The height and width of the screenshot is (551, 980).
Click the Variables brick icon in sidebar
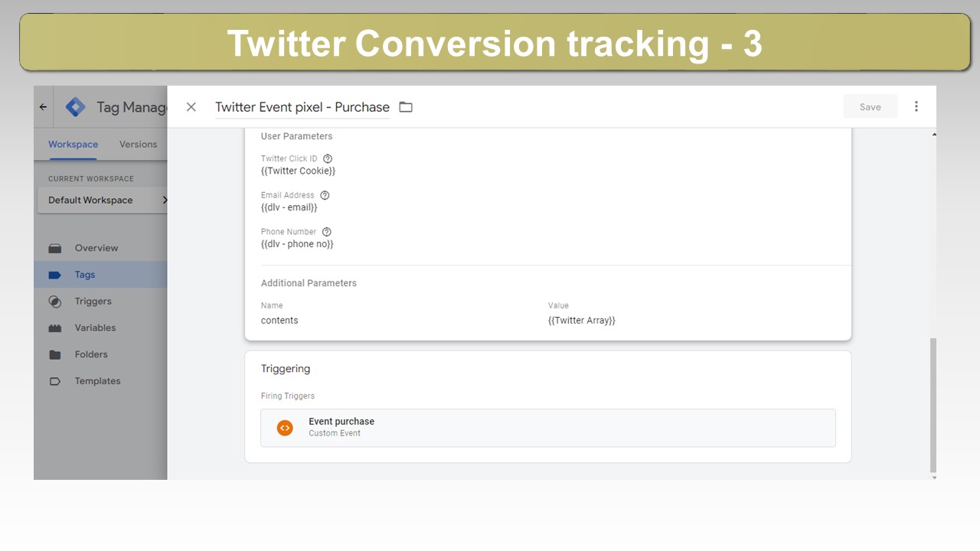coord(54,328)
